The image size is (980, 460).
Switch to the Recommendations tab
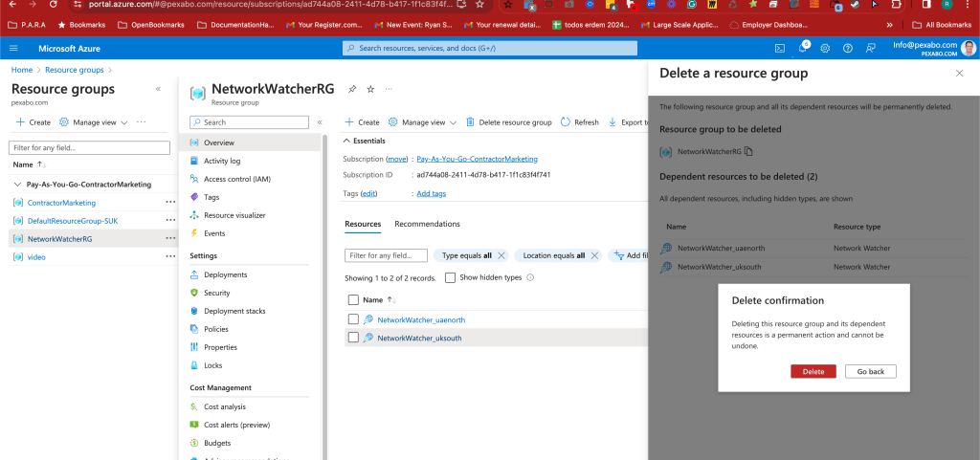click(x=427, y=224)
